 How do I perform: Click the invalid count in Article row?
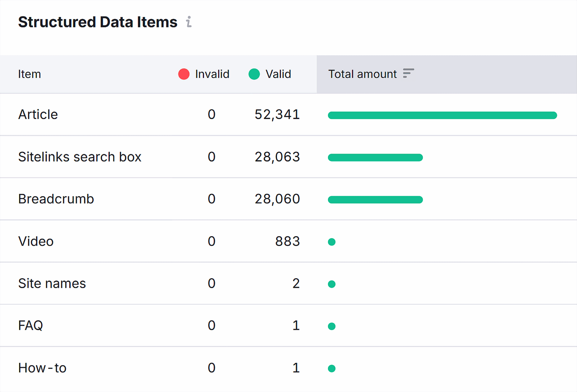[x=212, y=115]
